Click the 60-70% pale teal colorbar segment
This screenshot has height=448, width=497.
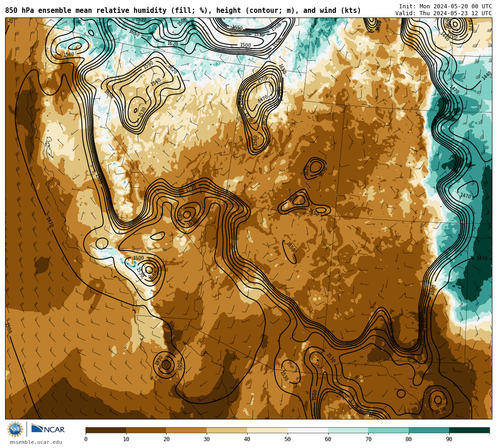(348, 430)
